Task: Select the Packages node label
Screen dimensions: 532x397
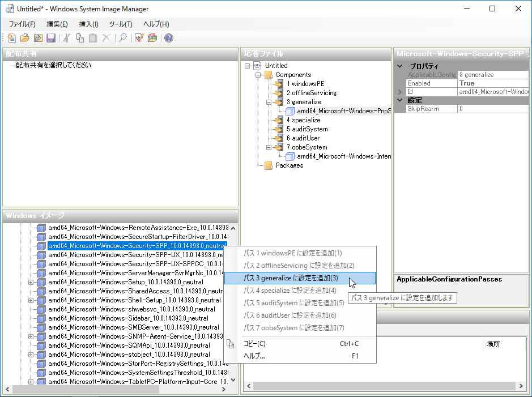Action: 290,165
